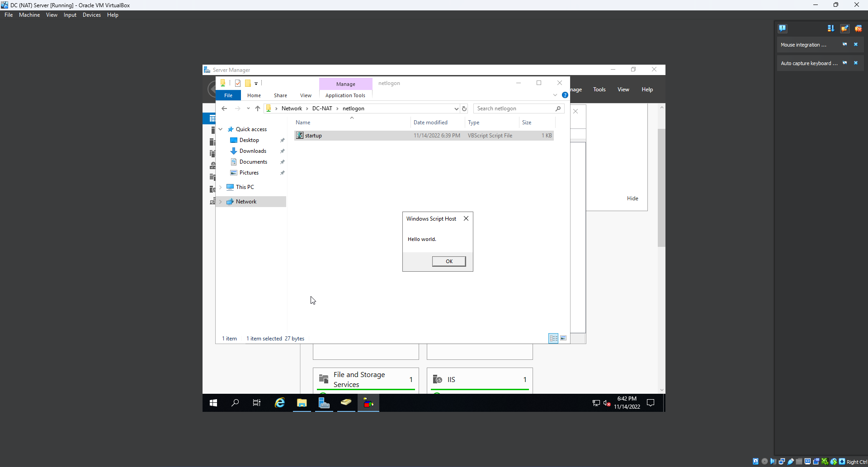The height and width of the screenshot is (467, 868).
Task: Toggle notification order sorting icon
Action: (831, 28)
